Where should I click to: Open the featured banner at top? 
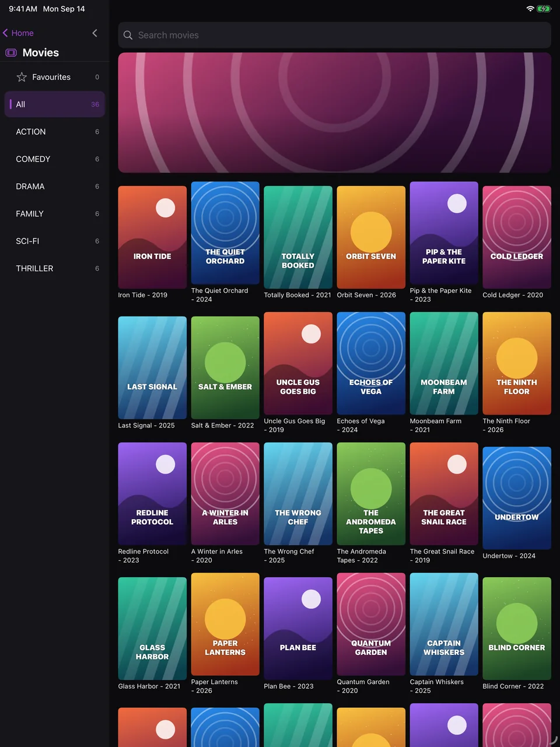pos(334,113)
